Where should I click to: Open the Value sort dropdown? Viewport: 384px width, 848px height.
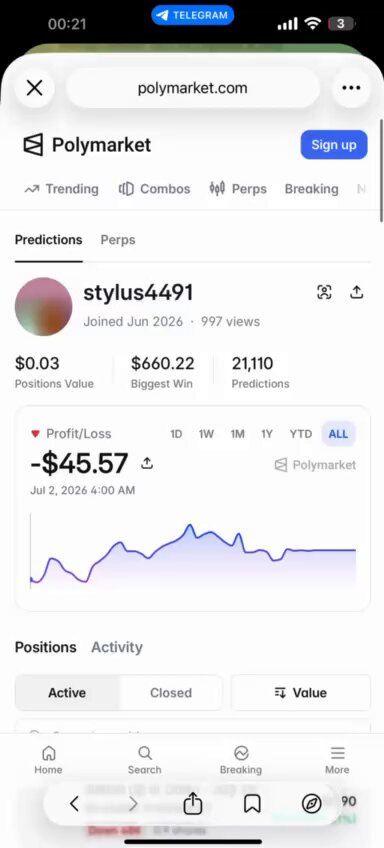point(301,693)
